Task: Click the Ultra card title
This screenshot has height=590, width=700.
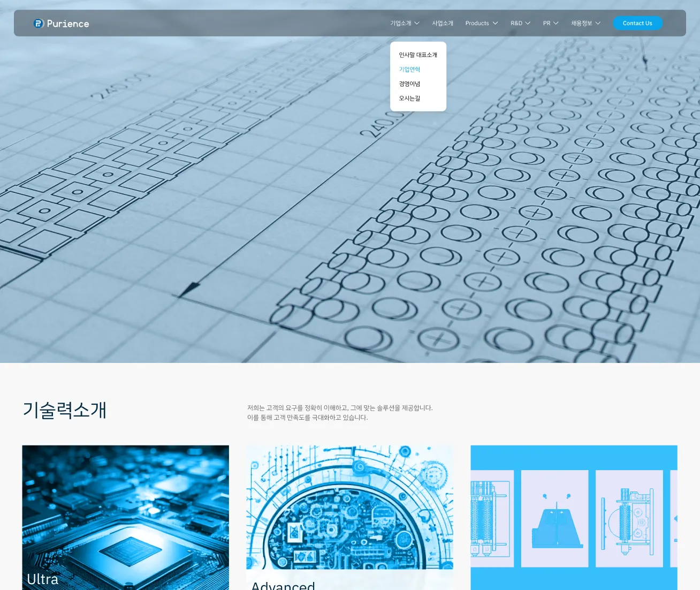Action: pos(43,579)
